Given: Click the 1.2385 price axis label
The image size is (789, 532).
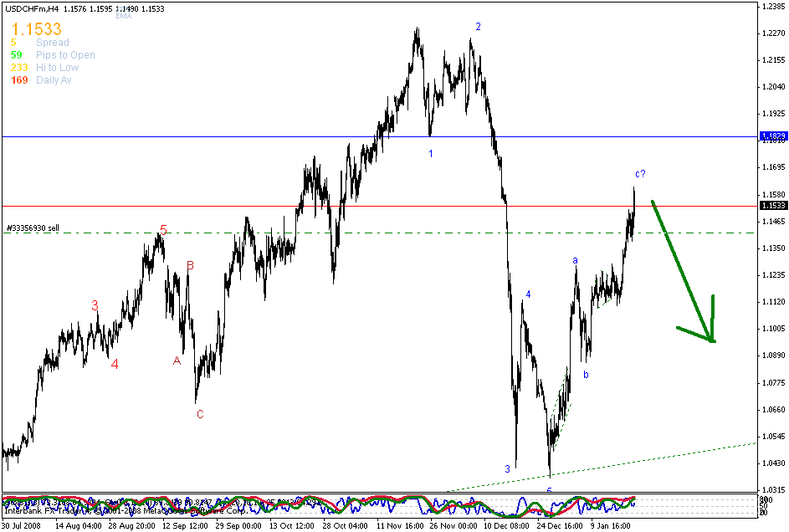Looking at the screenshot, I should 774,7.
